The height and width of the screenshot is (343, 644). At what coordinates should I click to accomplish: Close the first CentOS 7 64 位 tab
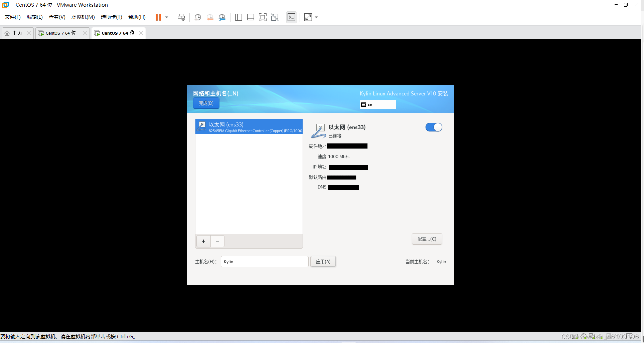tap(85, 33)
